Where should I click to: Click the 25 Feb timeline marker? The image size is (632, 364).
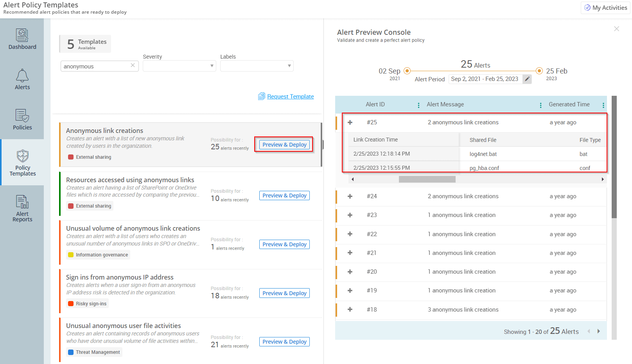(x=539, y=71)
